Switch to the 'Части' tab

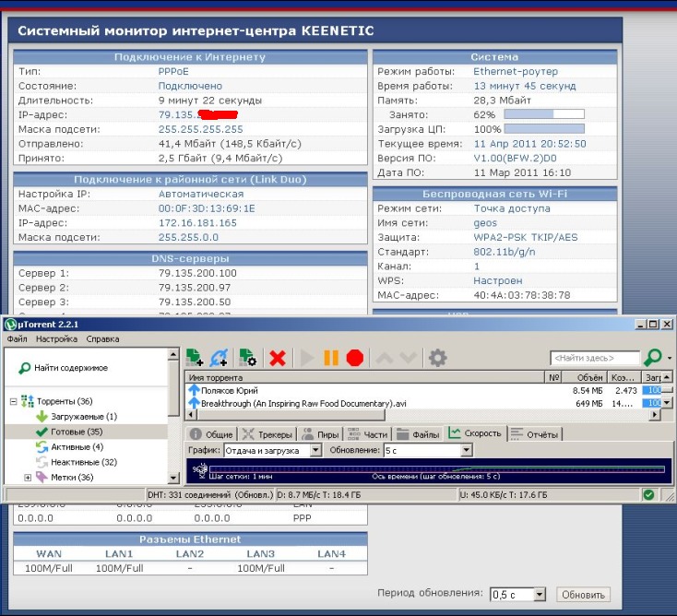(x=368, y=434)
